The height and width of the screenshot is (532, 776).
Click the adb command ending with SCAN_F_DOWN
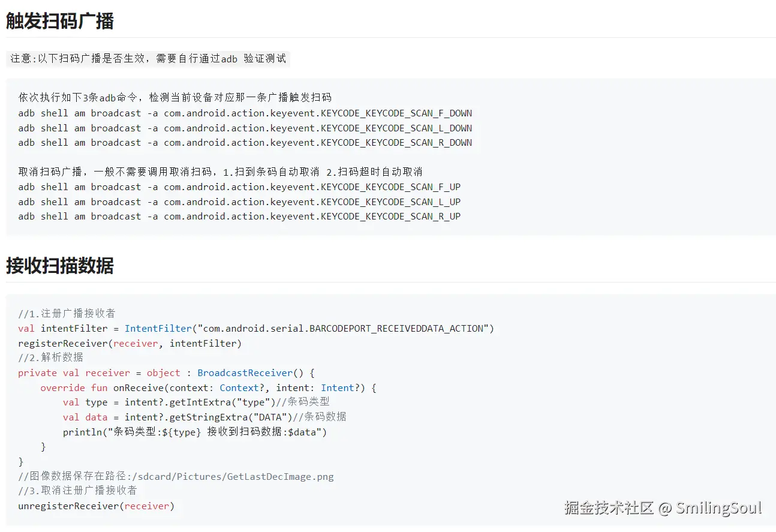[x=245, y=113]
